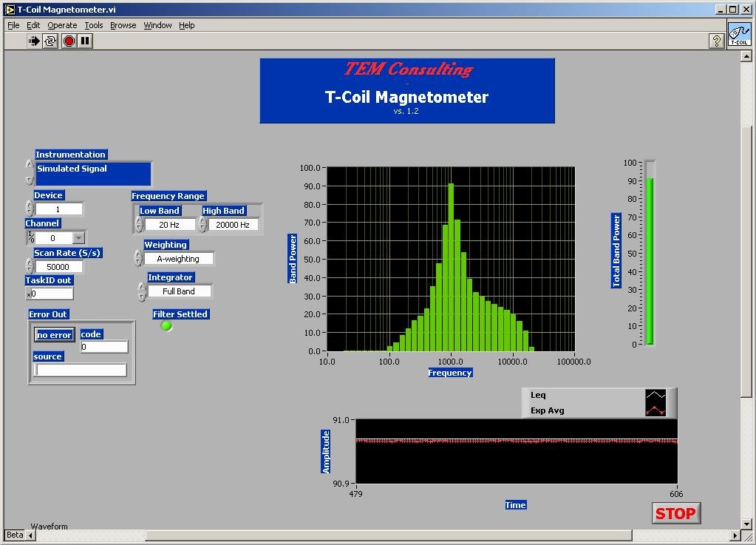
Task: Click the Instrumentation selector increment arrow
Action: 30,165
